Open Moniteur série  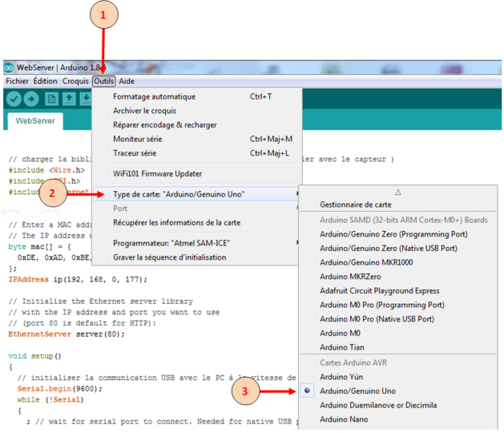(197, 139)
